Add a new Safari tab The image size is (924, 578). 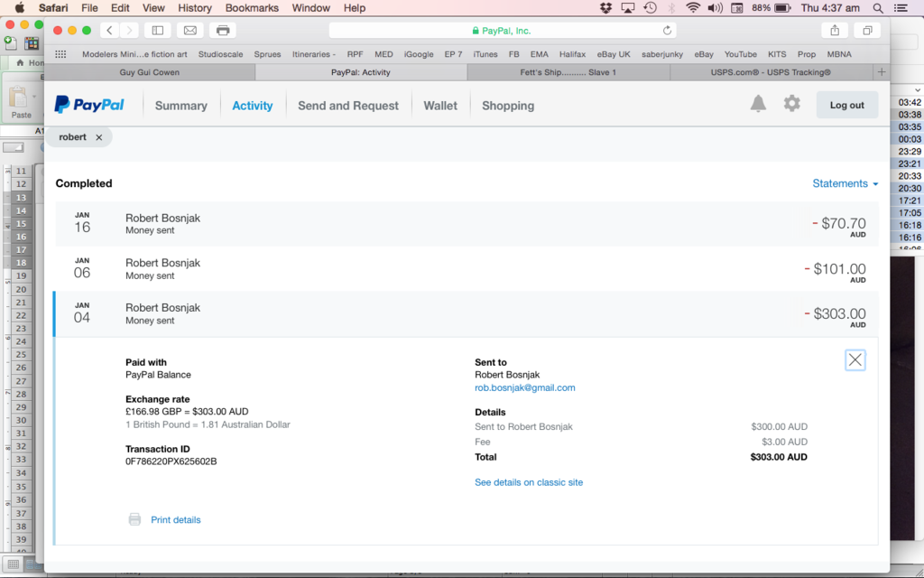click(x=882, y=72)
